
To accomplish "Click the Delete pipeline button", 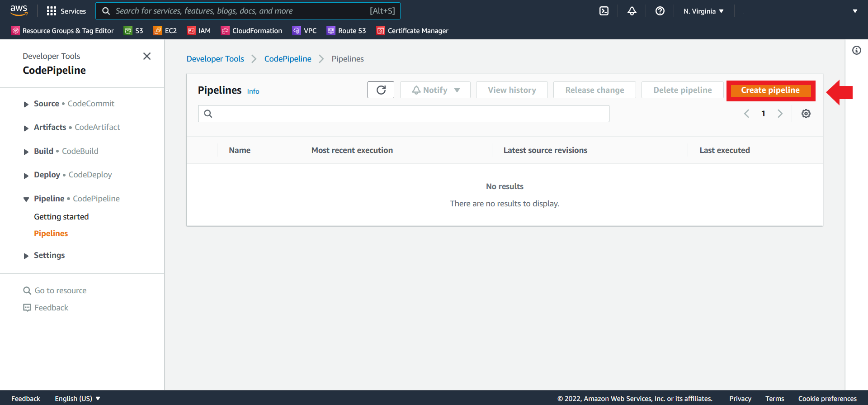I will (x=683, y=90).
